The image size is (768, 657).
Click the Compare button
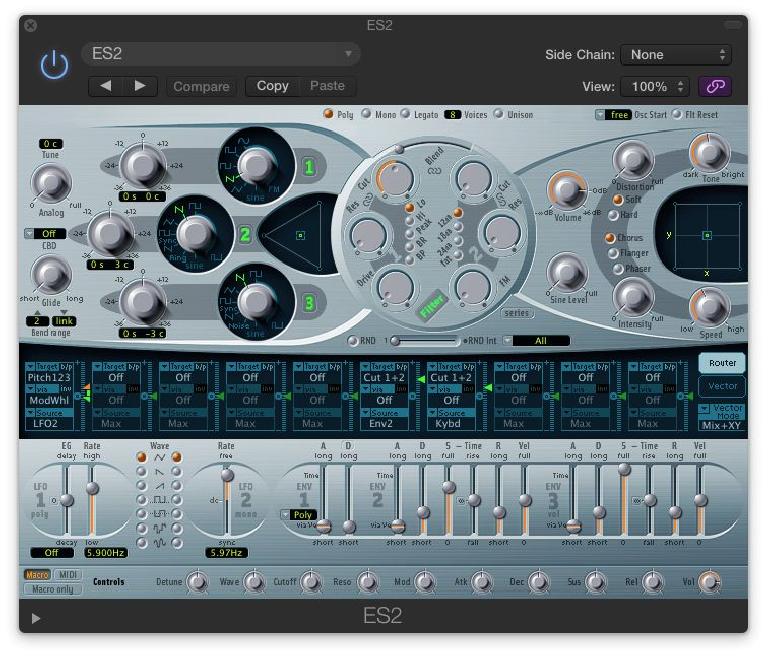(201, 87)
